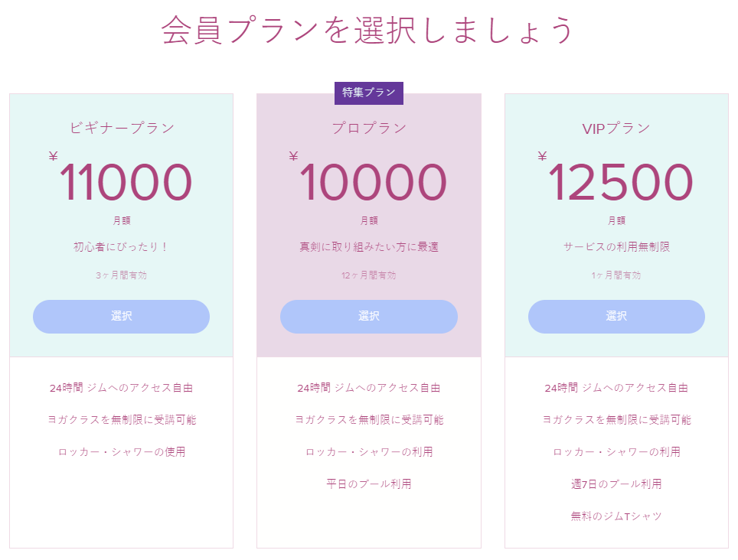Click 真剣に取り組みたい方に最適 description
The width and height of the screenshot is (738, 560).
pos(369,247)
